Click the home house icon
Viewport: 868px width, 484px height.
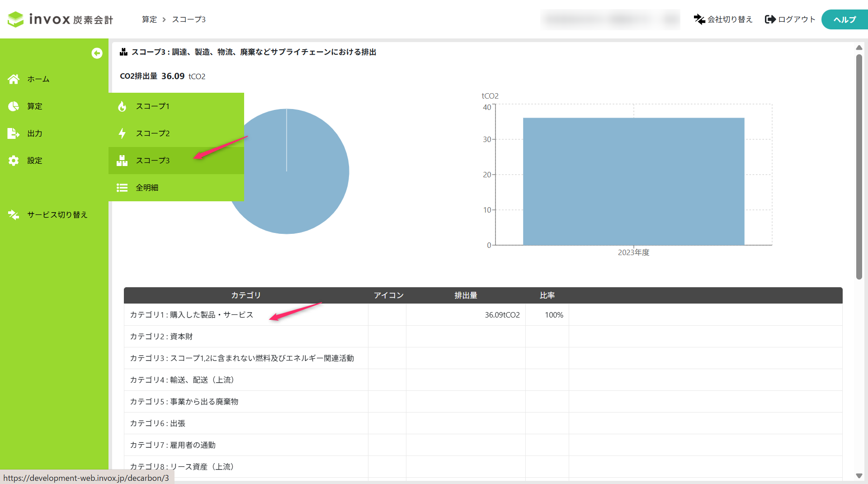(x=14, y=79)
